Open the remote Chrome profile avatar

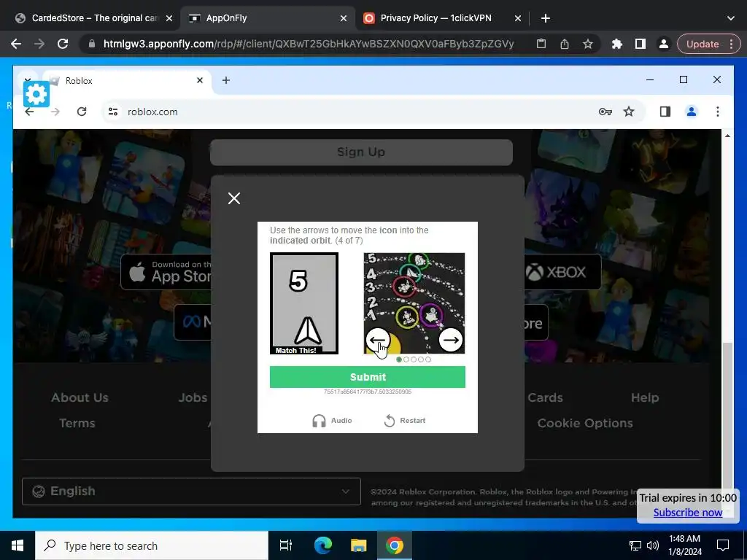692,112
